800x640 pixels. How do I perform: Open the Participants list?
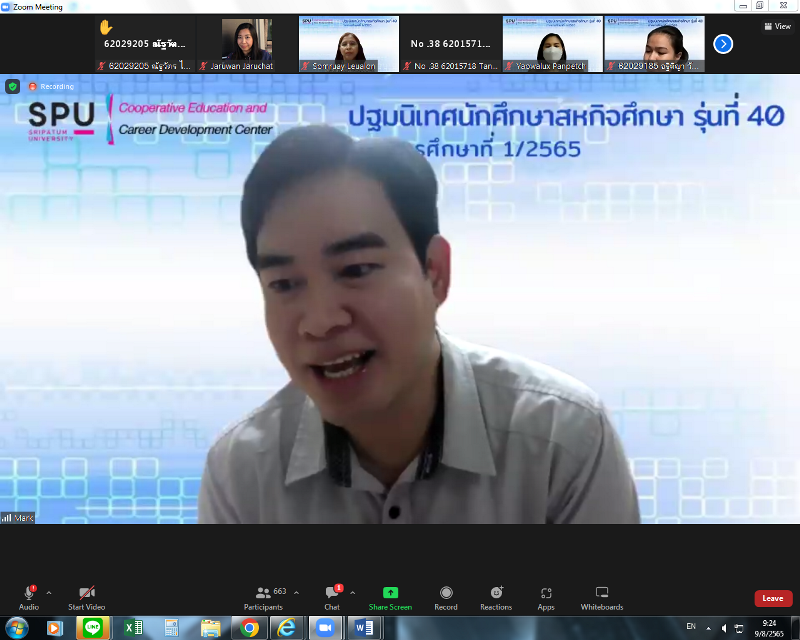point(263,593)
